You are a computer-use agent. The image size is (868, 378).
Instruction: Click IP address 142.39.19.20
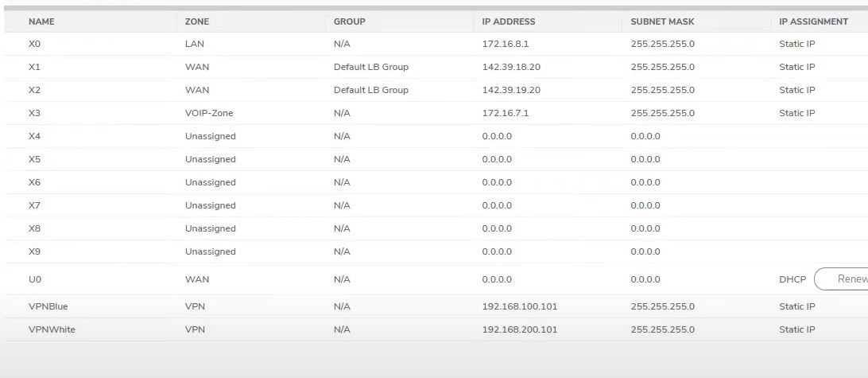pyautogui.click(x=511, y=90)
